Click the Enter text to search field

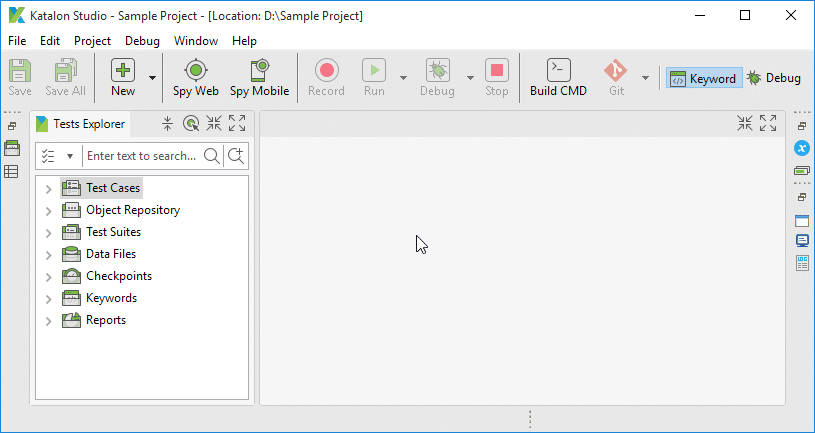coord(142,156)
